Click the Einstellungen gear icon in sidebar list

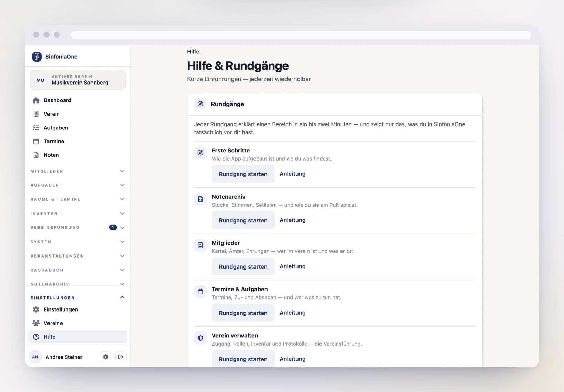click(x=36, y=309)
